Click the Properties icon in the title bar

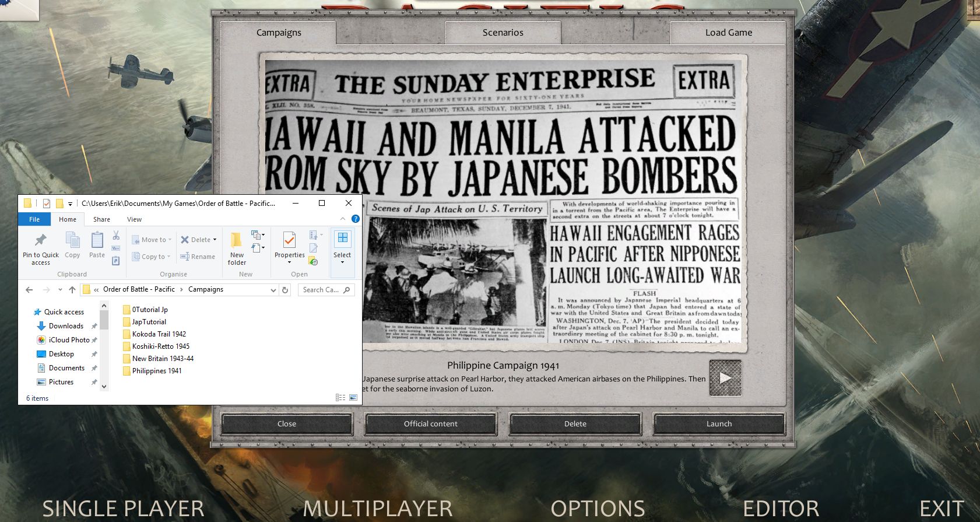pos(47,204)
